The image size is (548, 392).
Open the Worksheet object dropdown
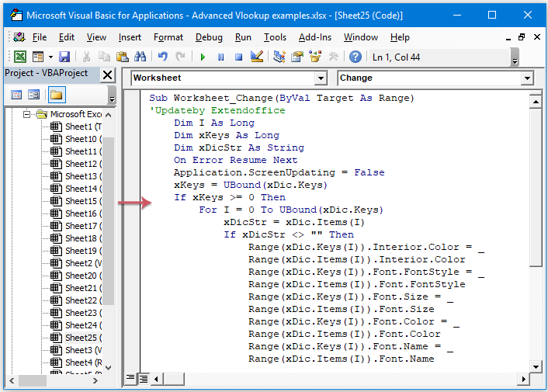click(321, 78)
